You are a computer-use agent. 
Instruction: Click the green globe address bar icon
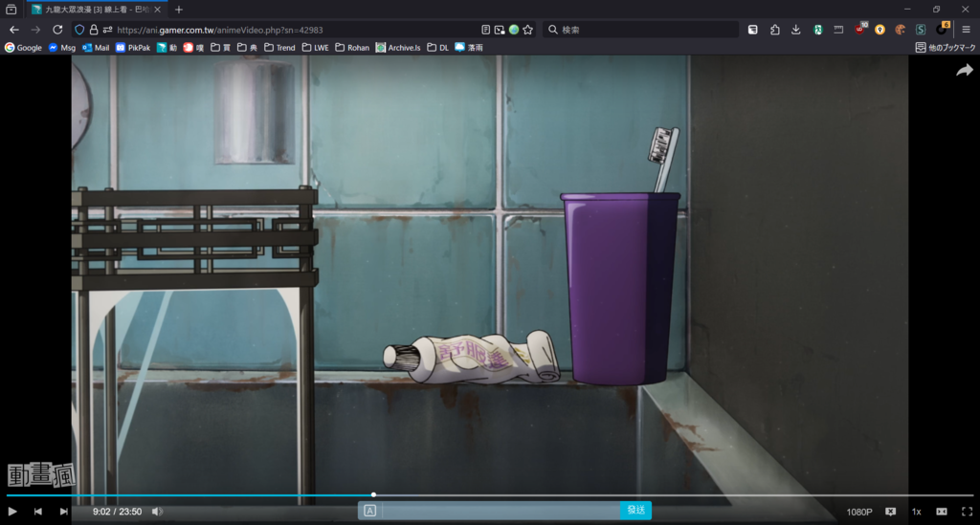(x=514, y=30)
